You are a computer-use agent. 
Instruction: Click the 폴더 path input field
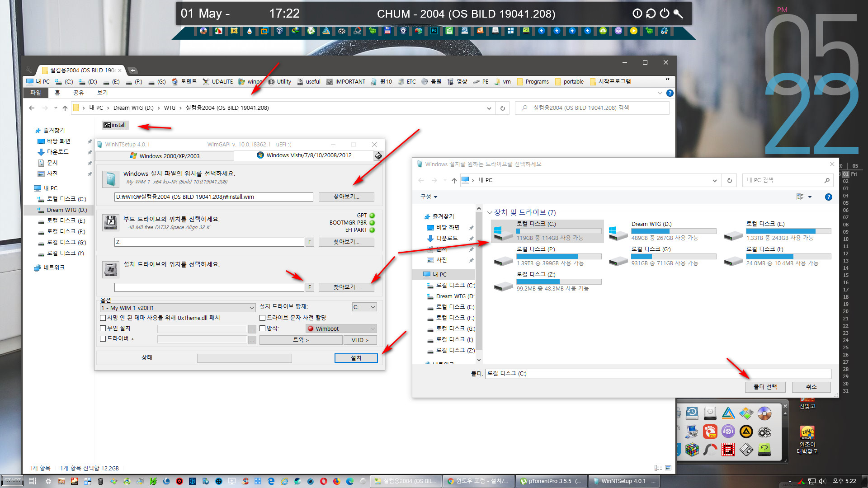pyautogui.click(x=658, y=374)
